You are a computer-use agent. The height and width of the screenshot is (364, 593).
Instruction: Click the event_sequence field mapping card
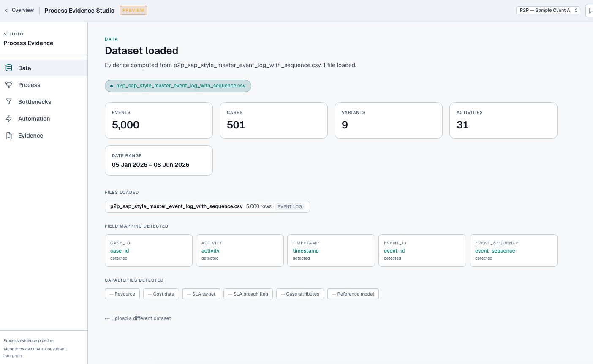[x=514, y=250]
